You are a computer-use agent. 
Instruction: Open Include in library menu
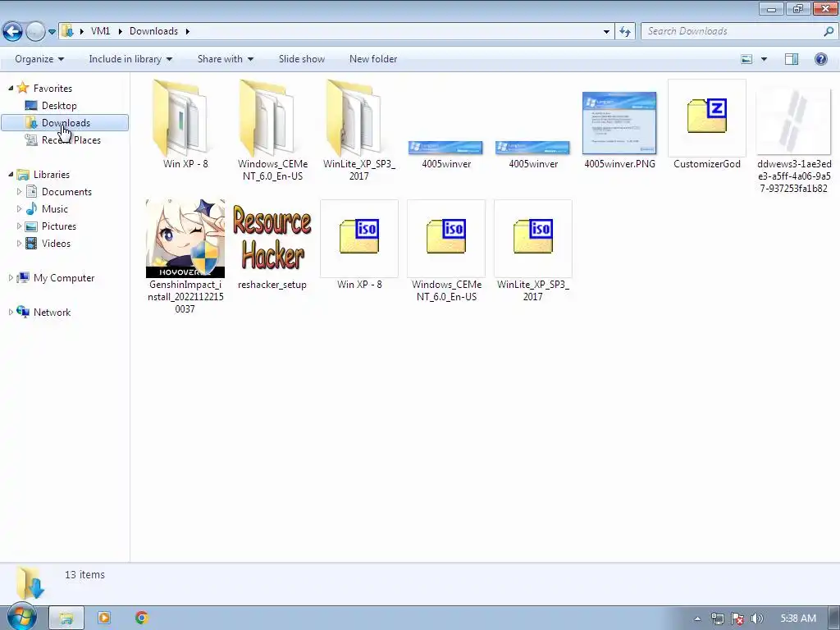(130, 59)
